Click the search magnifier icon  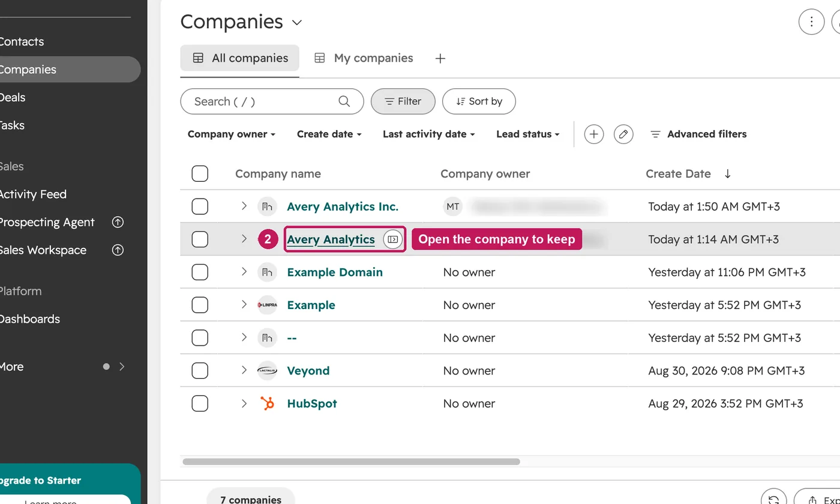(x=344, y=101)
